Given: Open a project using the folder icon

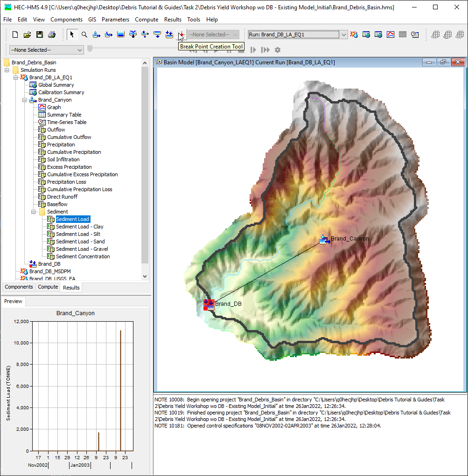Looking at the screenshot, I should tap(28, 34).
